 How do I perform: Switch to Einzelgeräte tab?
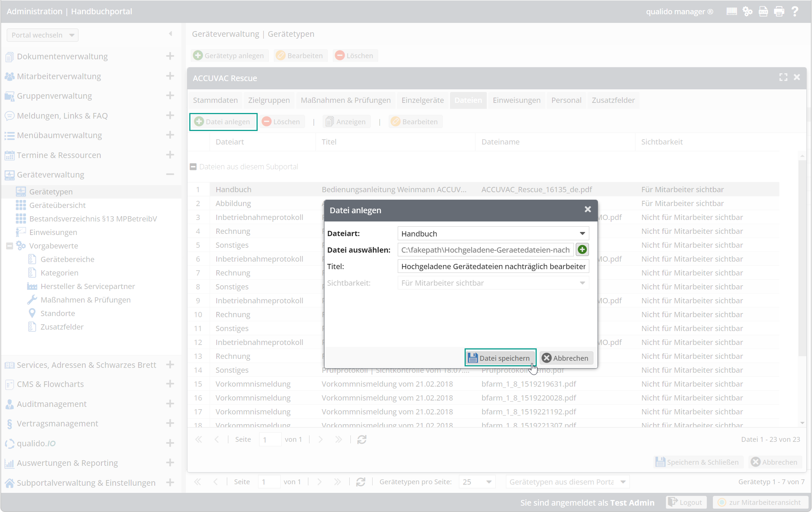click(x=423, y=100)
